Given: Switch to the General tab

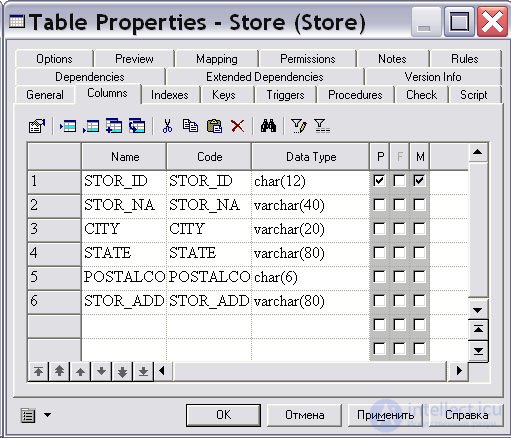Looking at the screenshot, I should [x=45, y=95].
